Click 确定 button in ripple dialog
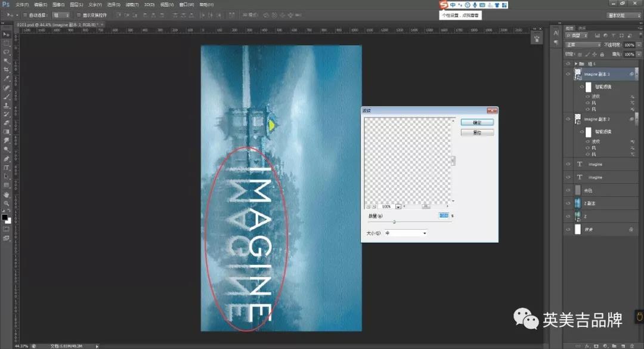644x349 pixels. (477, 122)
